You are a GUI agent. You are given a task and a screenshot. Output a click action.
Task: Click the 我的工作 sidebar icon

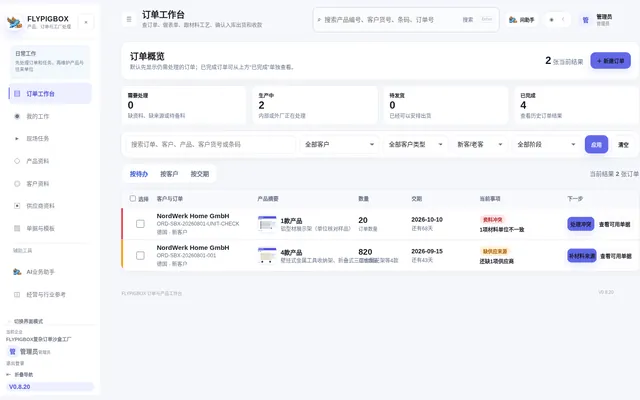tap(17, 116)
